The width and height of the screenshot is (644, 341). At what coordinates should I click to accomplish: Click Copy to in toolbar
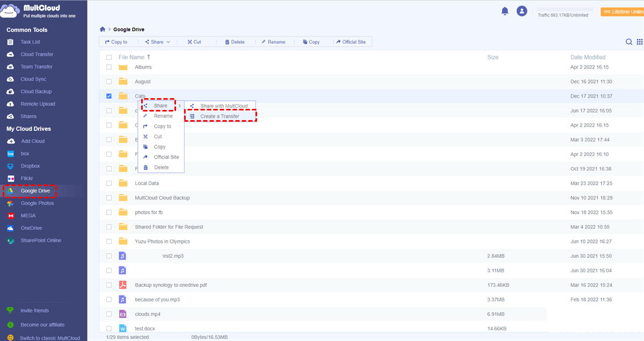(116, 42)
